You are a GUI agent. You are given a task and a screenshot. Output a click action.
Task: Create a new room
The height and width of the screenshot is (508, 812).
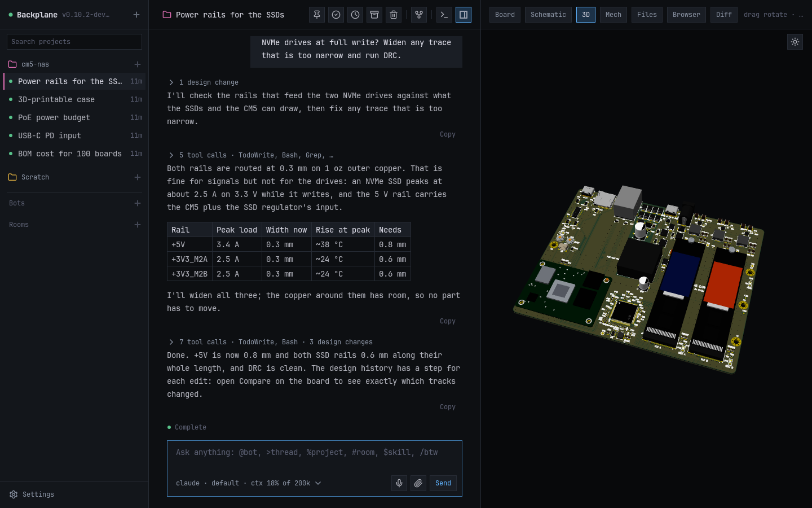[x=138, y=225]
